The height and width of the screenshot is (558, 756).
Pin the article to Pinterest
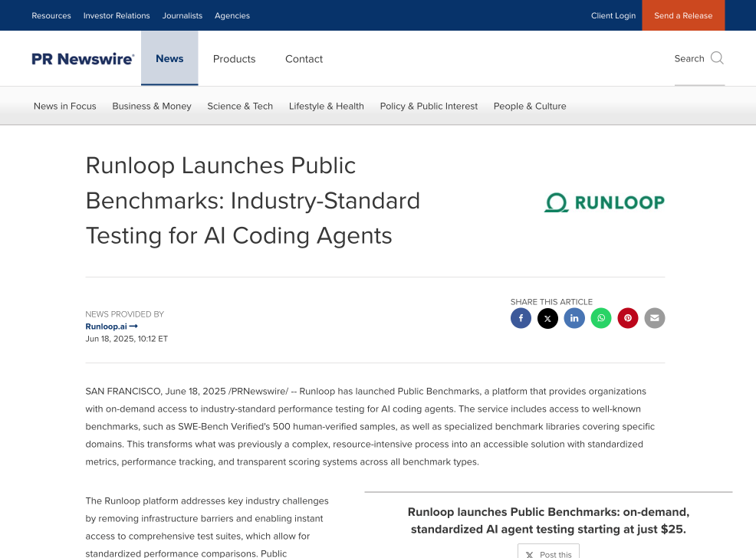[628, 318]
